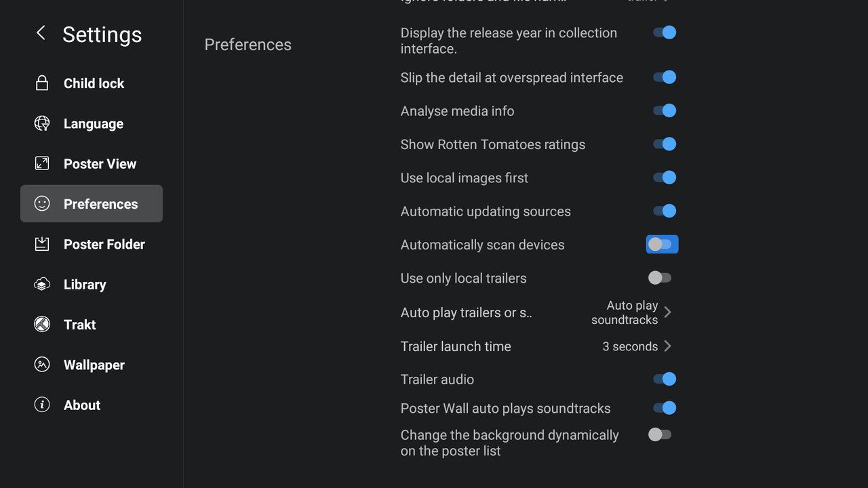Image resolution: width=868 pixels, height=488 pixels.
Task: Open the About info icon
Action: [42, 405]
